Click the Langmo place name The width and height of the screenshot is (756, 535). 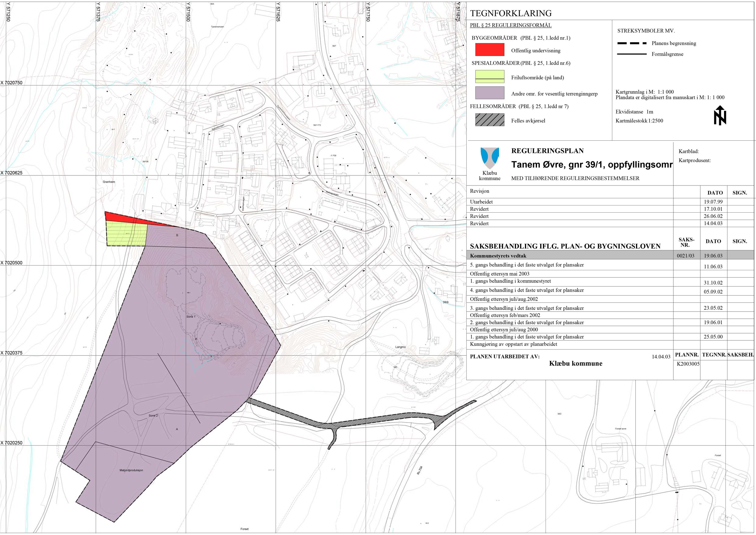click(400, 347)
